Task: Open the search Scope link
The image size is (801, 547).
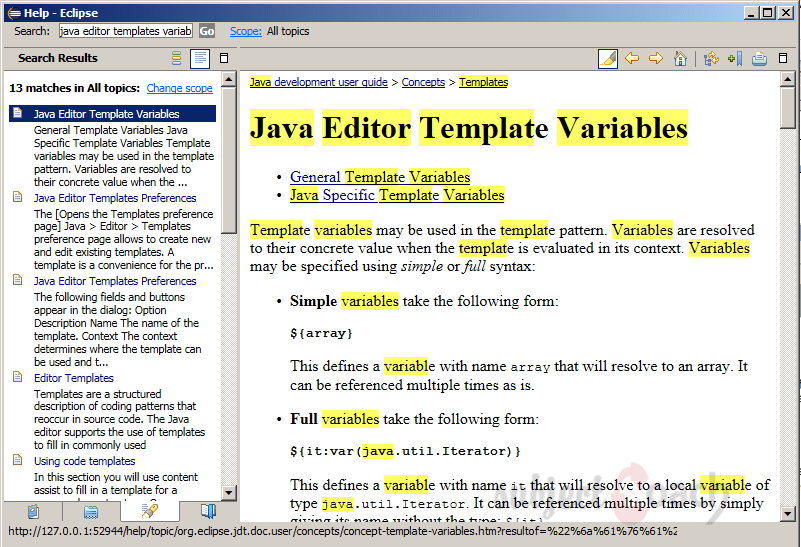Action: click(245, 31)
